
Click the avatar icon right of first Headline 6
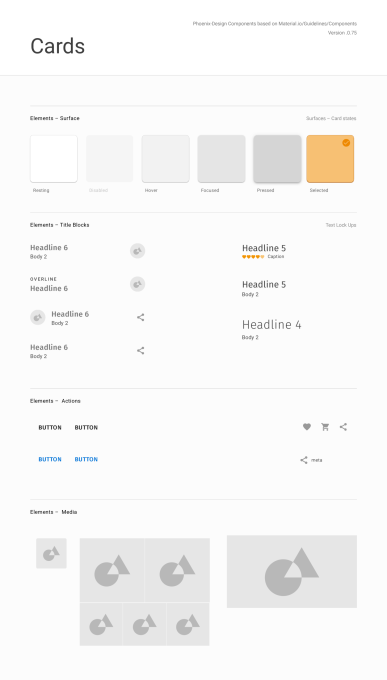pos(138,251)
